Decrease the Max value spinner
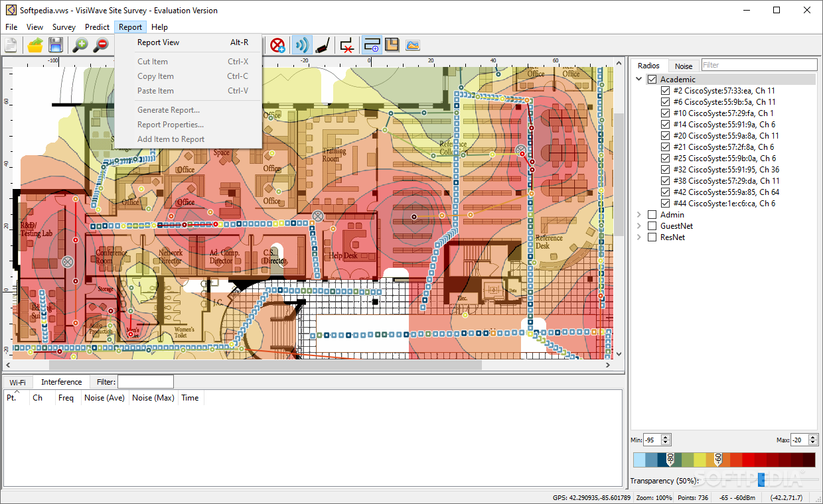 point(813,442)
